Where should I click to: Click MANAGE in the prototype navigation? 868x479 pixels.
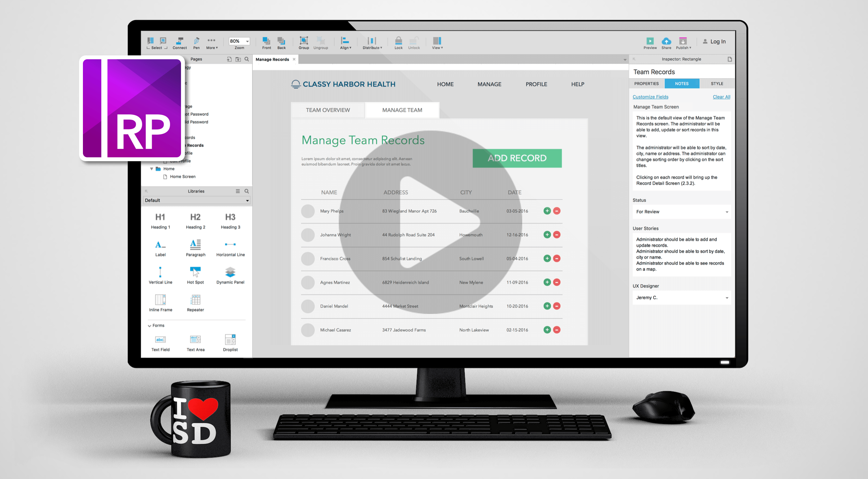[489, 84]
